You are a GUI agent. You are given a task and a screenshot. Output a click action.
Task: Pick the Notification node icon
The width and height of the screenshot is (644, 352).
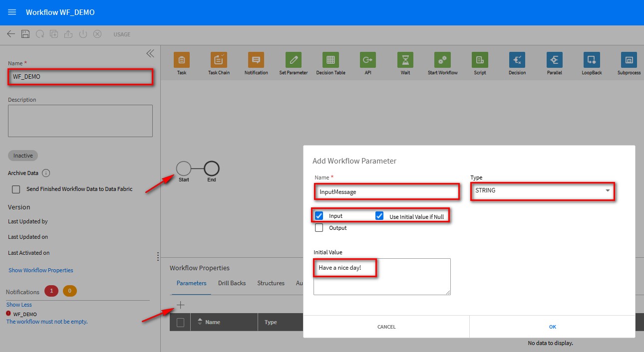click(256, 60)
